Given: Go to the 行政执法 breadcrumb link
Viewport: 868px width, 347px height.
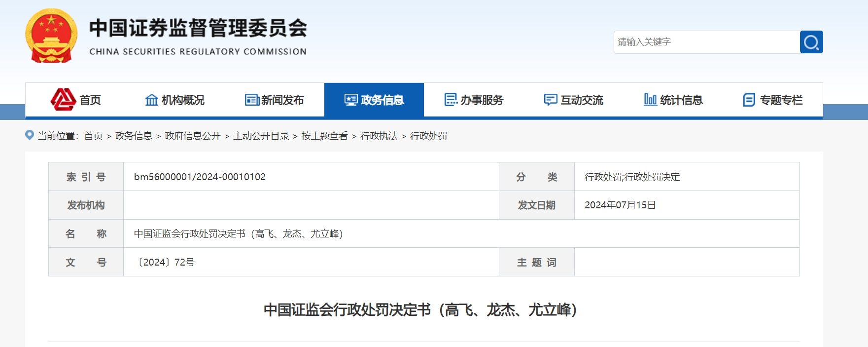Looking at the screenshot, I should (379, 136).
